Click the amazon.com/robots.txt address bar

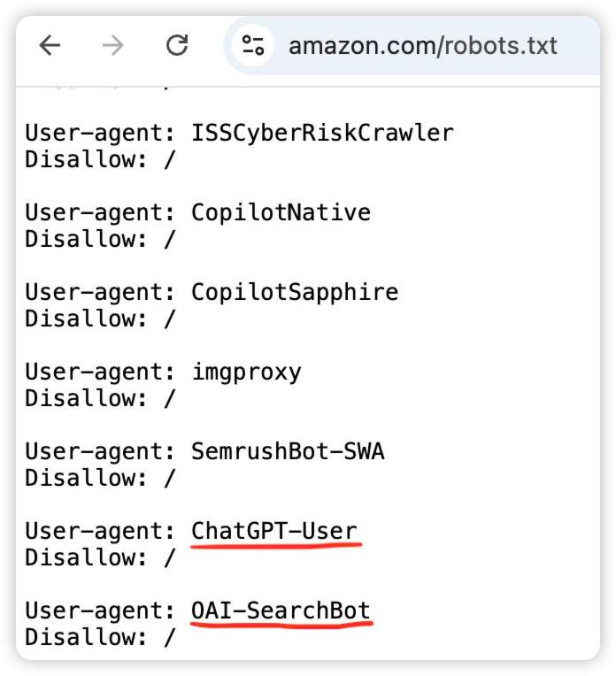click(x=423, y=45)
